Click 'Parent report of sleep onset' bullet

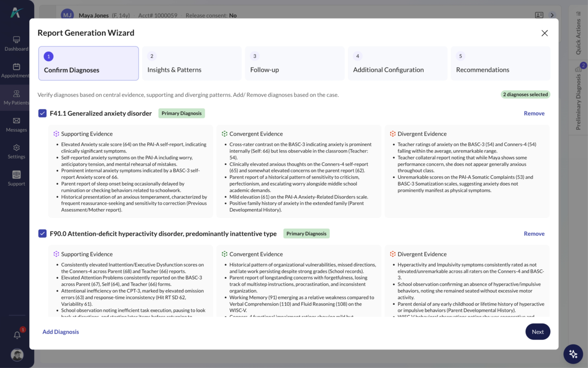pos(123,187)
